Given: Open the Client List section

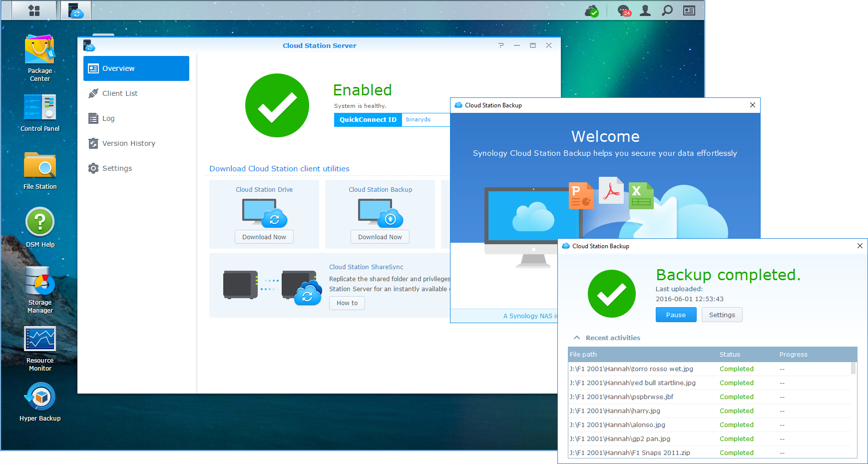Looking at the screenshot, I should click(136, 93).
